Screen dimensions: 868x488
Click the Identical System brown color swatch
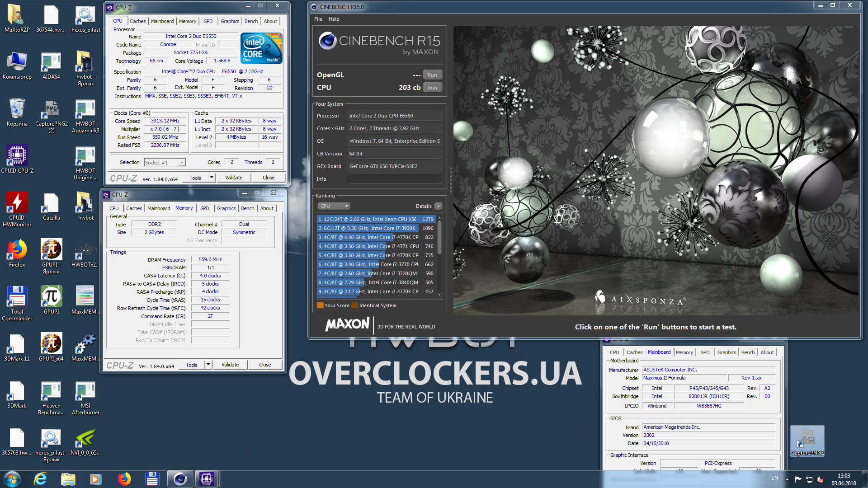[354, 305]
